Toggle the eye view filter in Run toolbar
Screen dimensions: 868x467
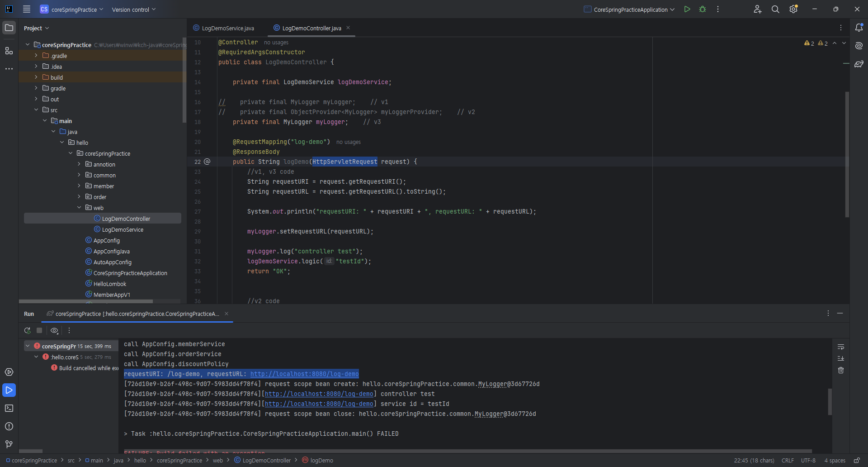(x=54, y=330)
